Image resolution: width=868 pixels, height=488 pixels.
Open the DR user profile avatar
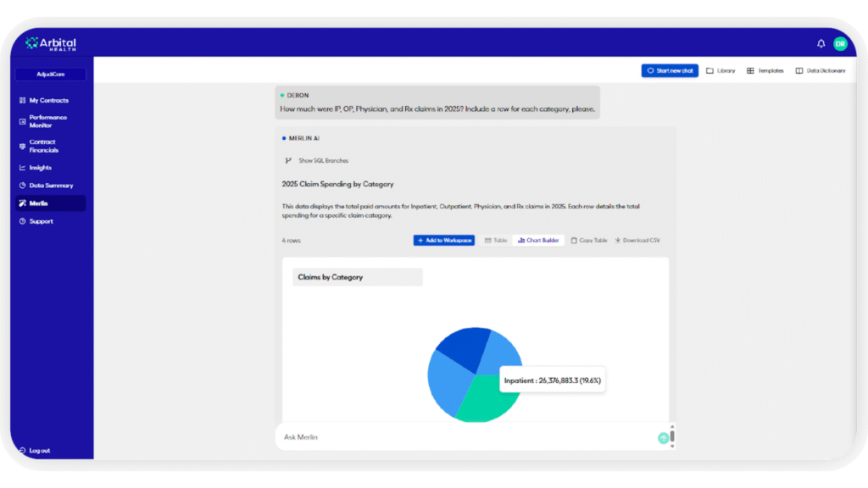840,43
